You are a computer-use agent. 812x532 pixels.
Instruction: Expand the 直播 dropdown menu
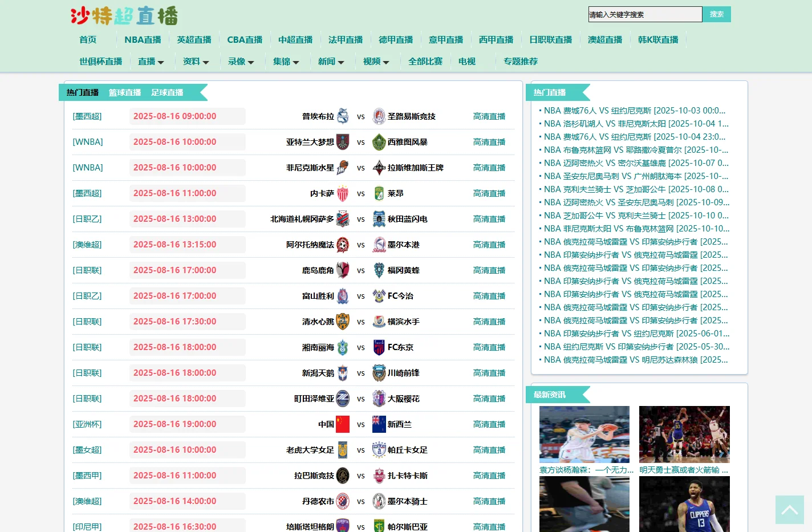coord(151,62)
